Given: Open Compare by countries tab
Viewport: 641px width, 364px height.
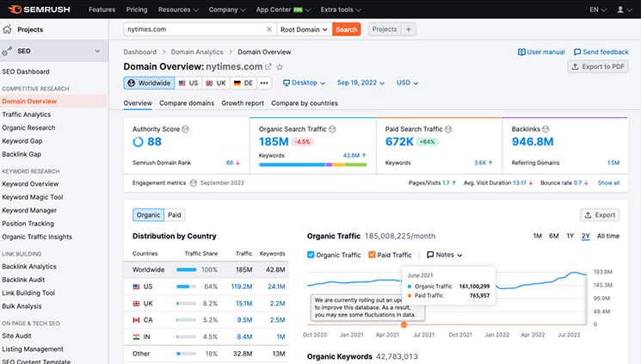Looking at the screenshot, I should click(305, 103).
